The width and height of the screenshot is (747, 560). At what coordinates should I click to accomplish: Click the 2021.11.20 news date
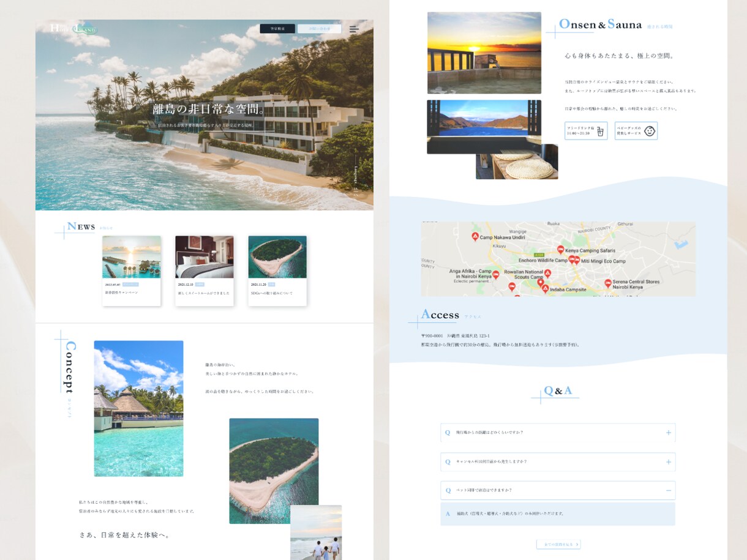pyautogui.click(x=258, y=285)
